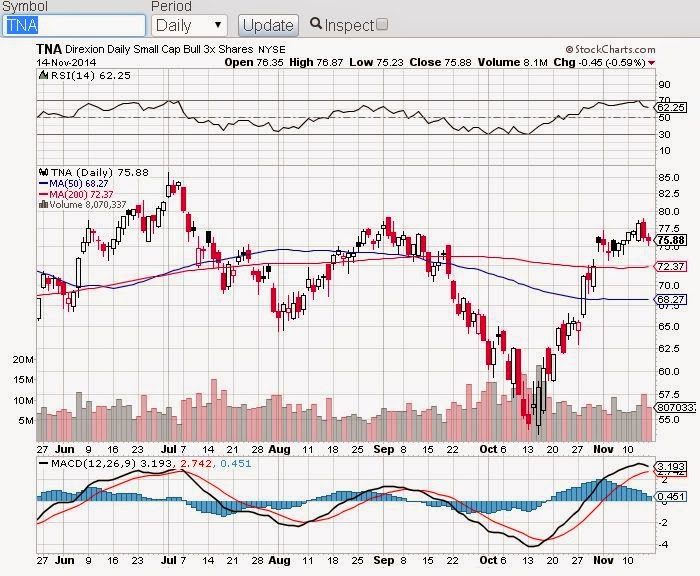This screenshot has width=700, height=576.
Task: Click the Period label above the dropdown
Action: click(171, 6)
